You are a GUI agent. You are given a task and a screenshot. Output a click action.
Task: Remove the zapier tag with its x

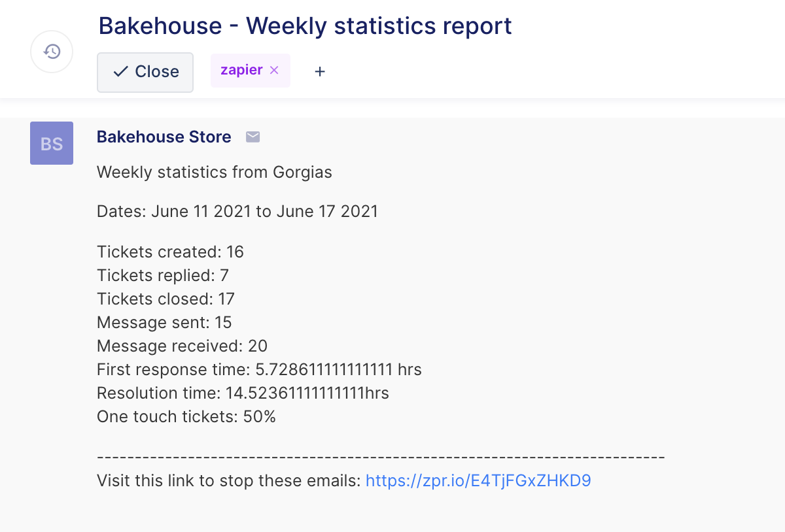pyautogui.click(x=274, y=70)
